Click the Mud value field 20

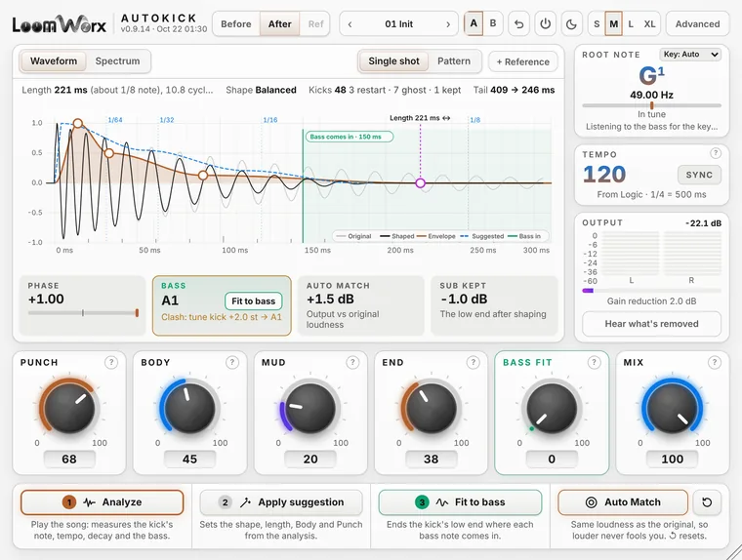tap(310, 459)
